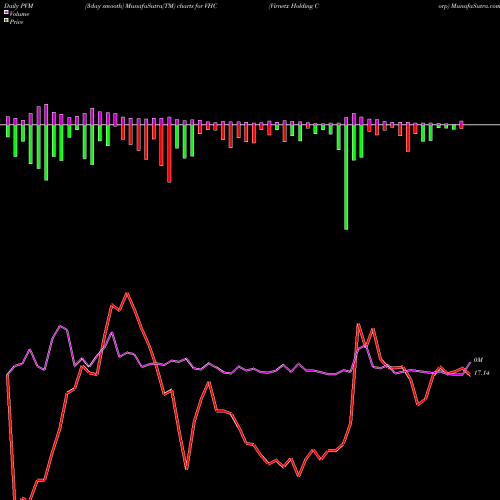Viewport: 500px width, 500px height.
Task: Click the '(Virnetx Holding C' company name text
Action: 294,6
